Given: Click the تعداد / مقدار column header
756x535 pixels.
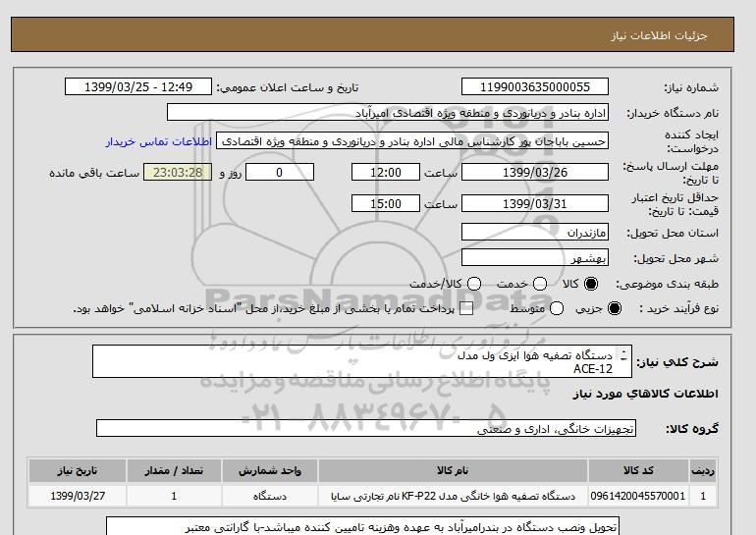Looking at the screenshot, I should click(x=174, y=471).
